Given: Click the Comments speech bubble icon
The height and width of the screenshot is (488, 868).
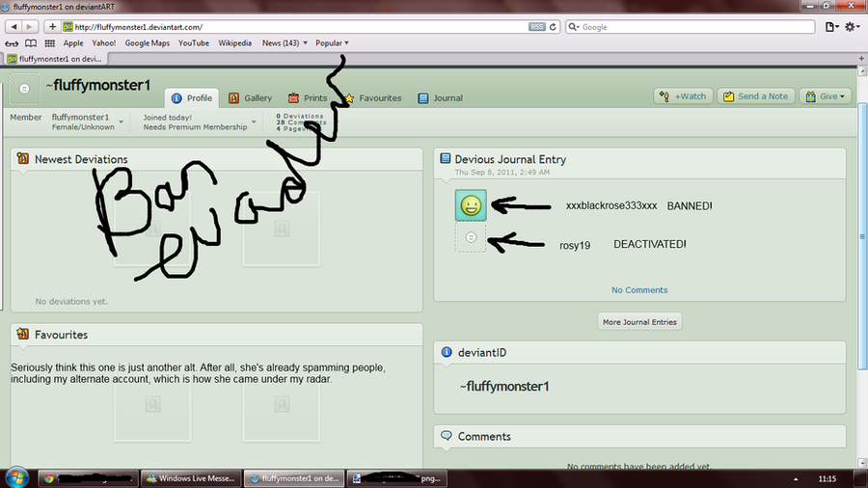Looking at the screenshot, I should coord(447,435).
